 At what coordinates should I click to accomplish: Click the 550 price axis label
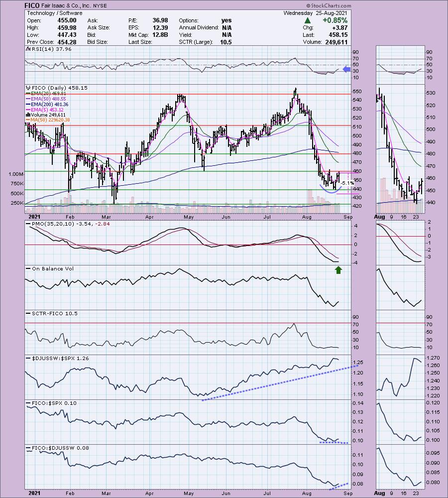(x=357, y=92)
